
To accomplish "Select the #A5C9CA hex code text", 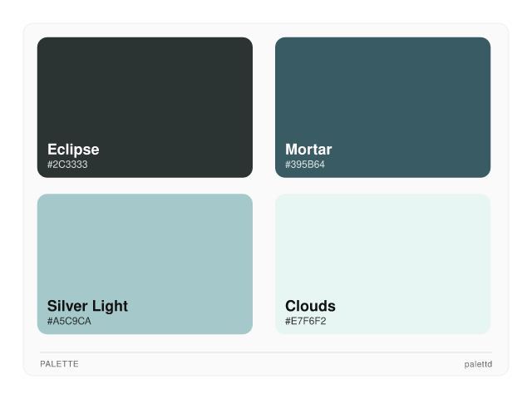I will (x=69, y=321).
